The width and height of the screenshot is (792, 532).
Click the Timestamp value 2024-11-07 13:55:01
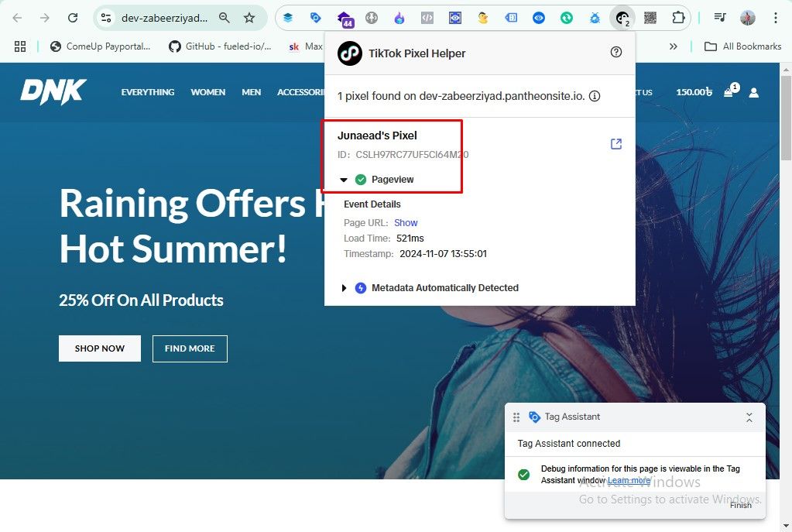(443, 254)
